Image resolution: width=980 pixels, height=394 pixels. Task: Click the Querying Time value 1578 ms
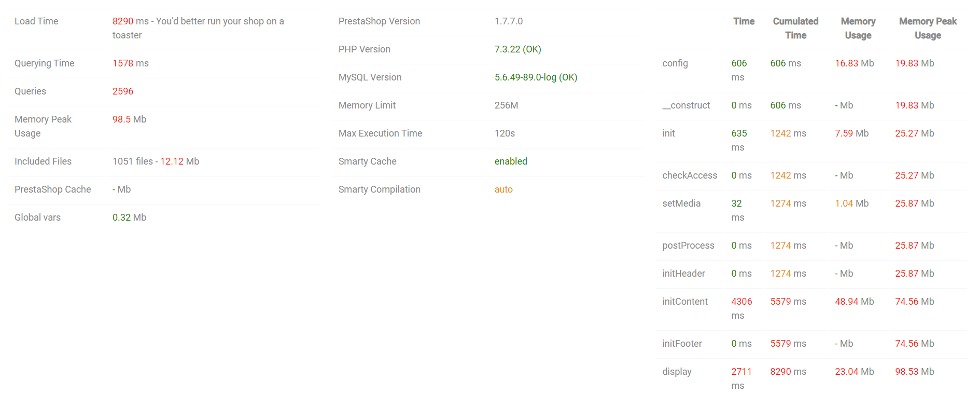[x=130, y=63]
